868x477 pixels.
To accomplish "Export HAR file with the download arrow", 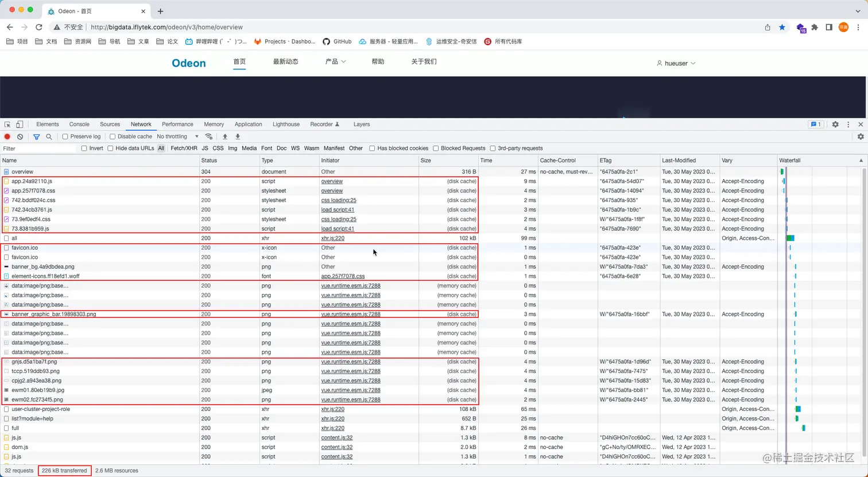I will (238, 137).
